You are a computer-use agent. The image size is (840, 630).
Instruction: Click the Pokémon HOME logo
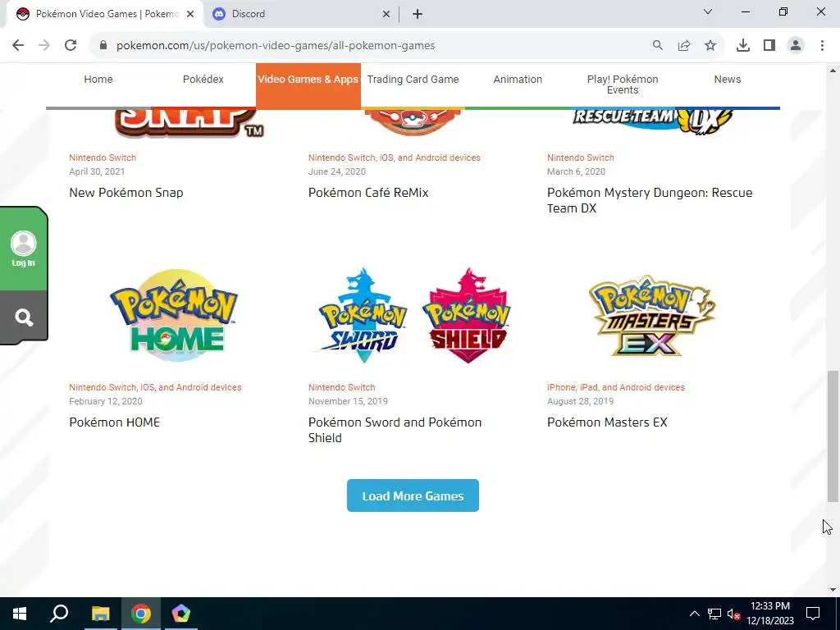(x=174, y=316)
